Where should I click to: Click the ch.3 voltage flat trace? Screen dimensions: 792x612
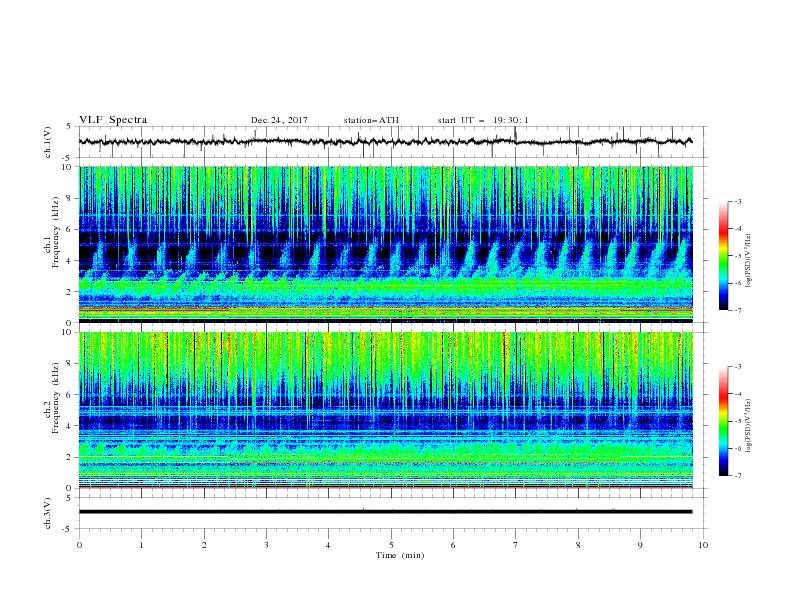(x=386, y=512)
